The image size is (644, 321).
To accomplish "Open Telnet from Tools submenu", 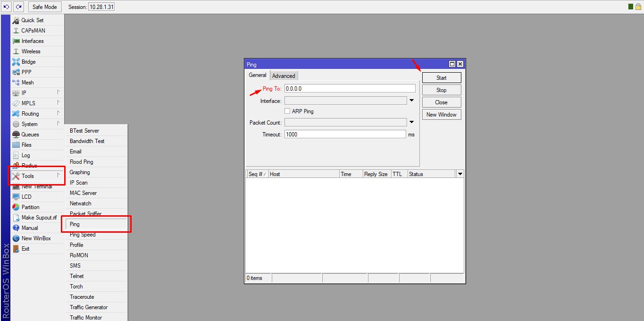I will click(x=97, y=276).
